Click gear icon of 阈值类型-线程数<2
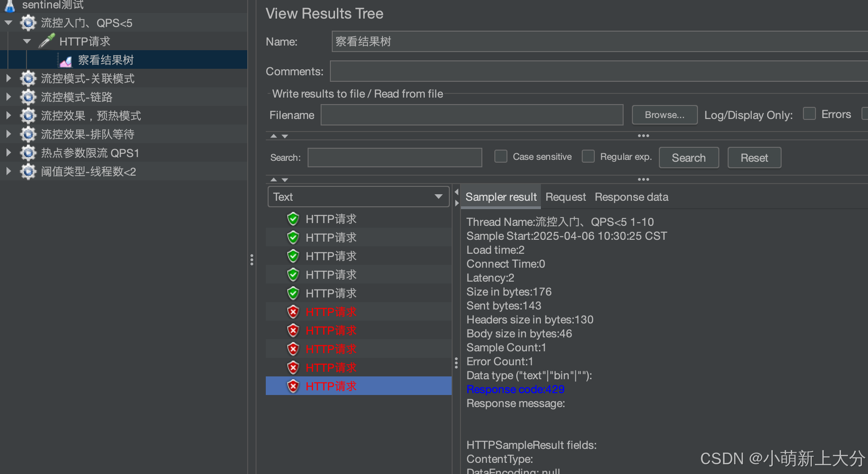868x474 pixels. (28, 171)
